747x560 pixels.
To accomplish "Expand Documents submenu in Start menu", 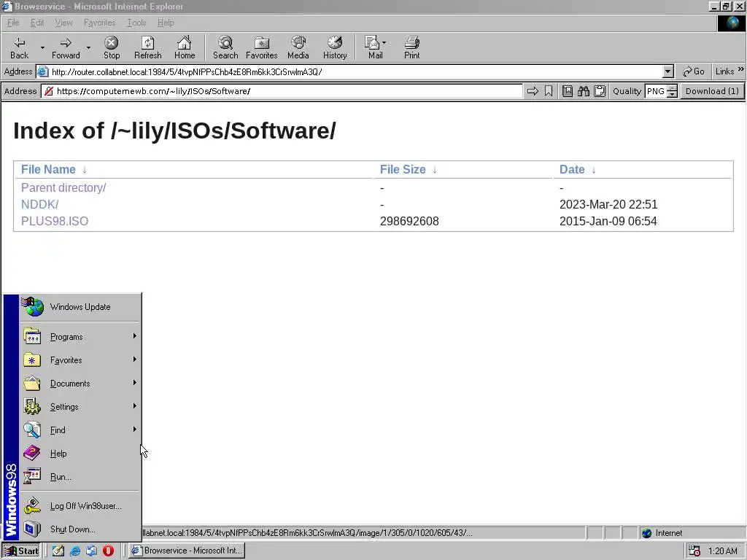I will click(x=80, y=384).
